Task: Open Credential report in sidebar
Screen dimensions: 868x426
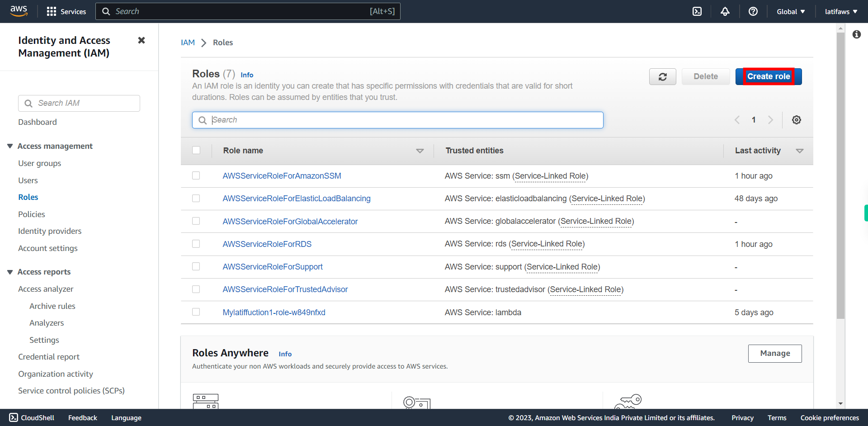Action: click(49, 357)
